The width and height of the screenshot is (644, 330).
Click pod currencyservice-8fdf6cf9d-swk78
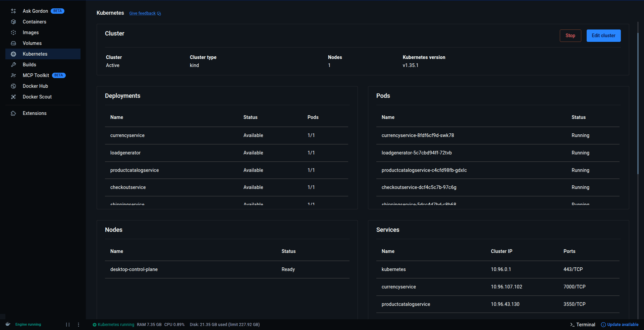coord(418,135)
